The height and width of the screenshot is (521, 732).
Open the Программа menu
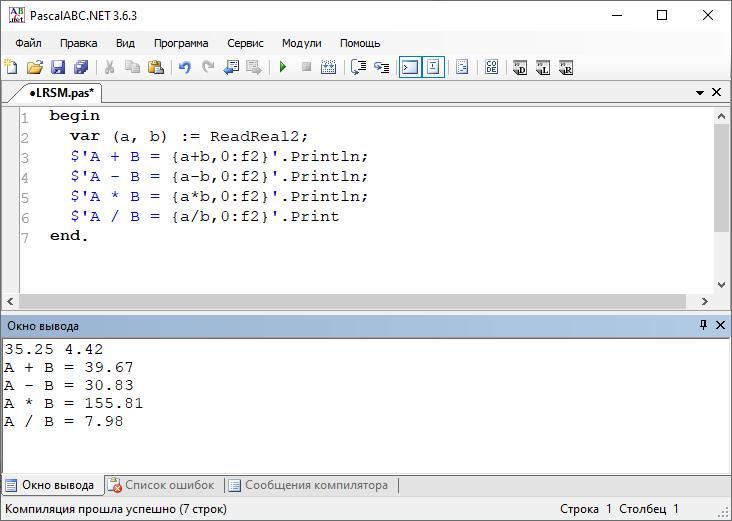pos(181,43)
